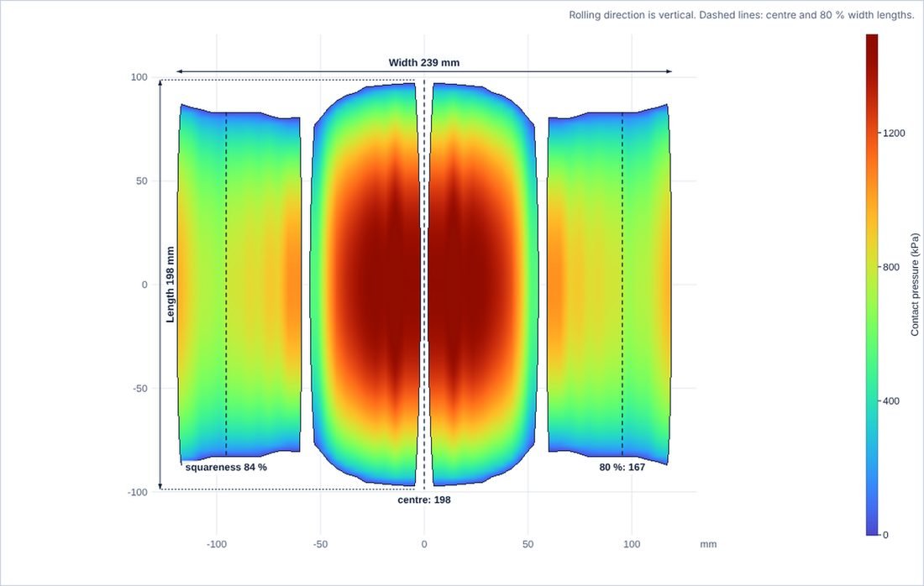Click the 400 tick on the colorbar

click(891, 401)
